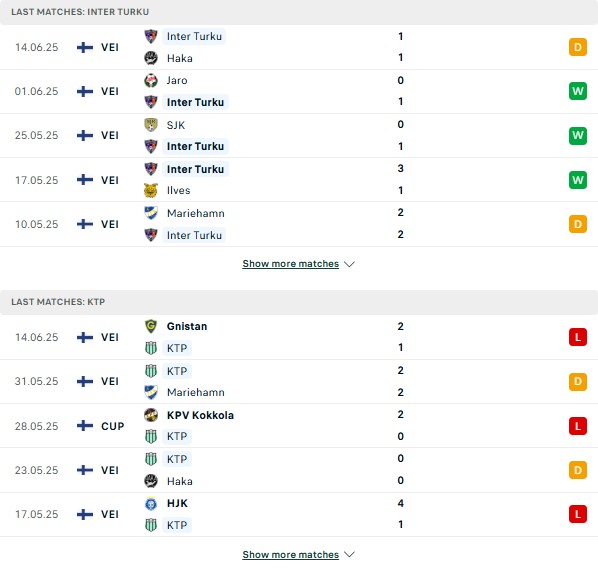The width and height of the screenshot is (598, 572).
Task: Click the Finland flag on the 28.05.25 CUP match
Action: [85, 426]
